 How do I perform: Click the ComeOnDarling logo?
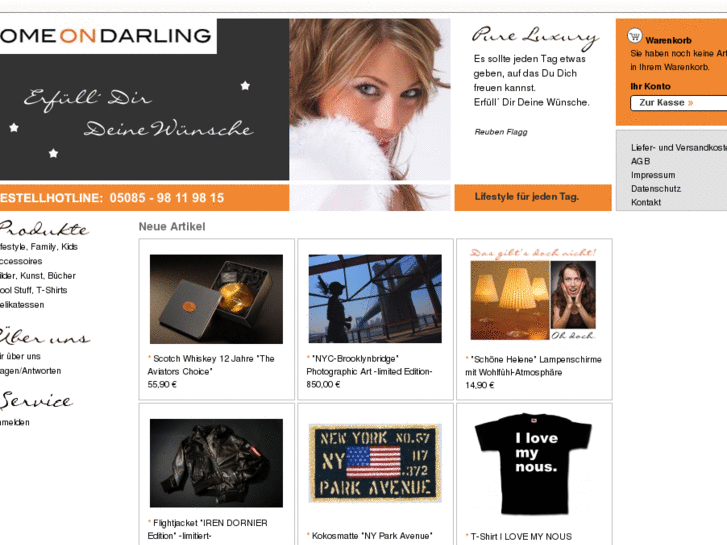coord(106,36)
